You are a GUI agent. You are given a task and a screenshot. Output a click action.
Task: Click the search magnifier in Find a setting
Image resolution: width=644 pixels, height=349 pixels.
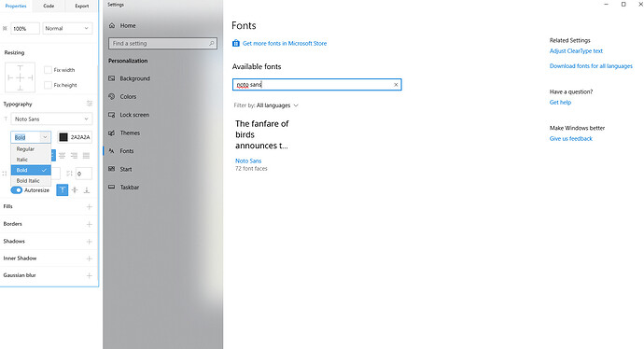click(212, 43)
